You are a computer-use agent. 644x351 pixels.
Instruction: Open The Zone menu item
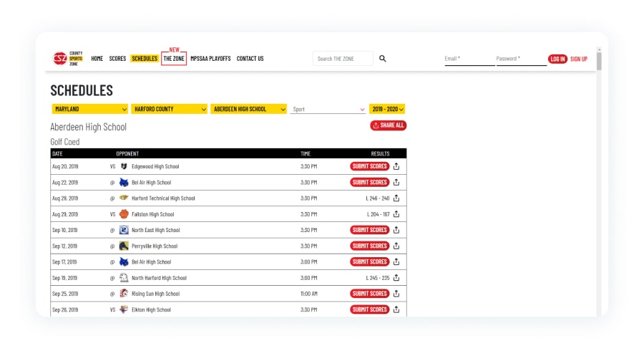pos(174,58)
